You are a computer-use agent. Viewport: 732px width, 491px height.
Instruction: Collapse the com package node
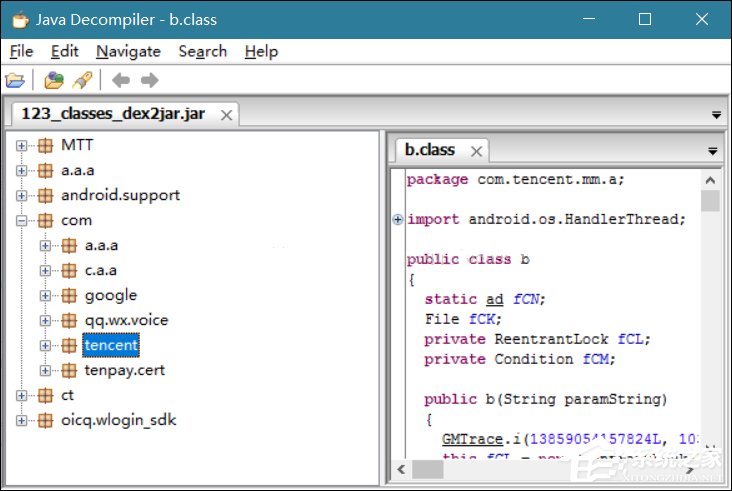22,221
